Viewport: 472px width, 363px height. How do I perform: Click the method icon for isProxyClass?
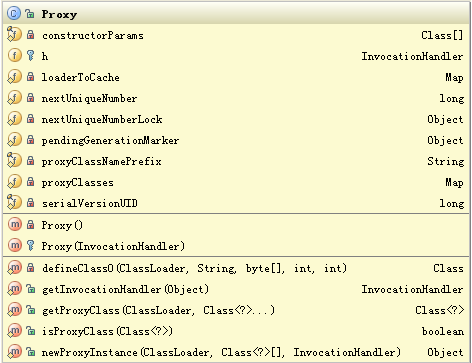pyautogui.click(x=14, y=330)
